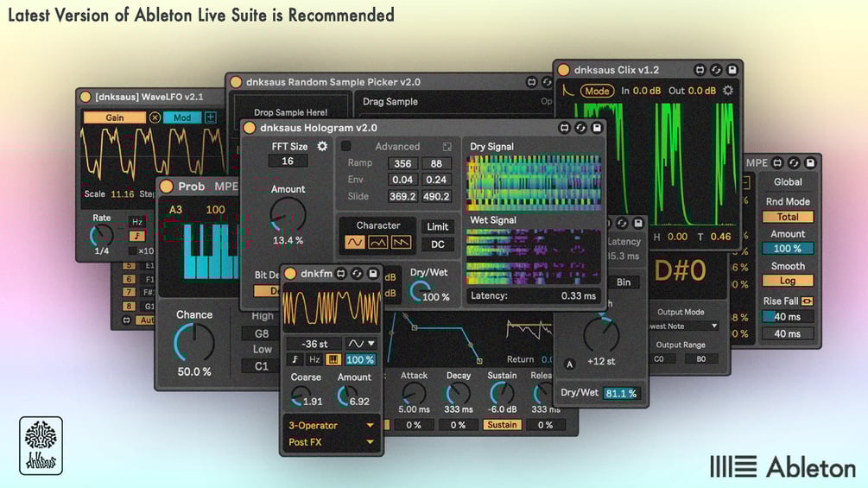Toggle the Clix device power button
The width and height of the screenshot is (868, 488).
click(563, 70)
